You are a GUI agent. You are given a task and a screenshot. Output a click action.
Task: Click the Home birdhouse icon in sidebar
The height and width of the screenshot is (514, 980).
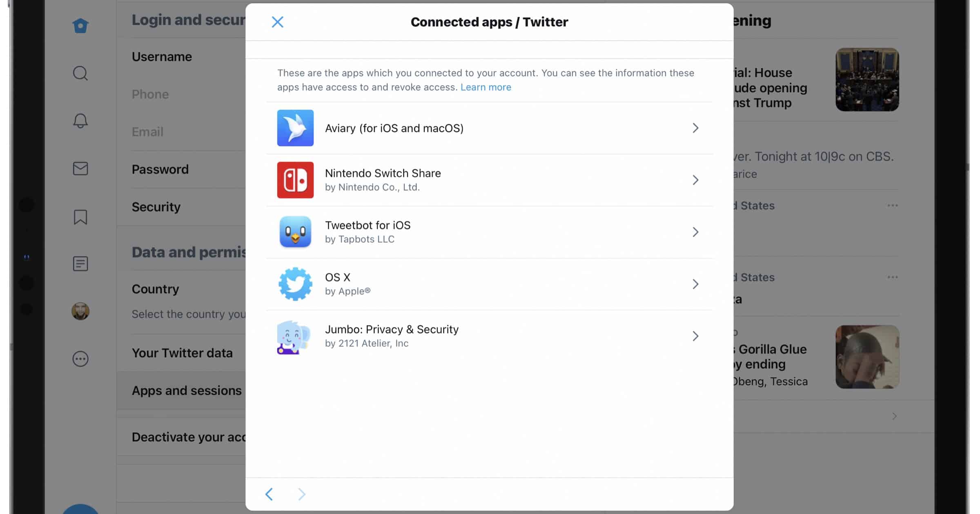click(x=80, y=26)
